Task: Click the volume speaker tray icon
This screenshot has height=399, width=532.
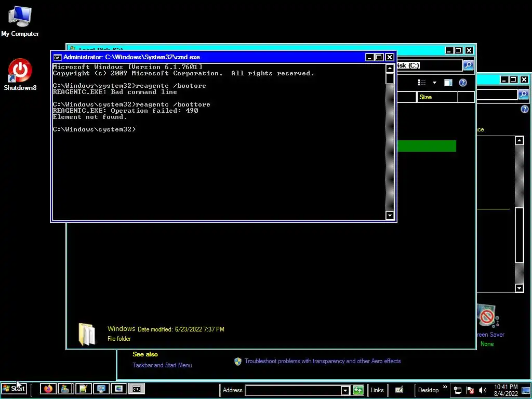Action: (x=482, y=390)
